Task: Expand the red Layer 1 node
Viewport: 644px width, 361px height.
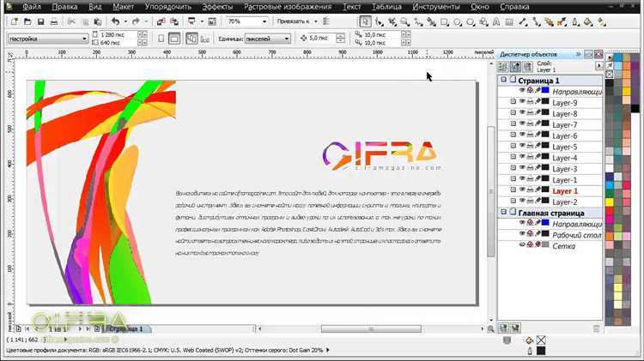Action: pyautogui.click(x=513, y=190)
